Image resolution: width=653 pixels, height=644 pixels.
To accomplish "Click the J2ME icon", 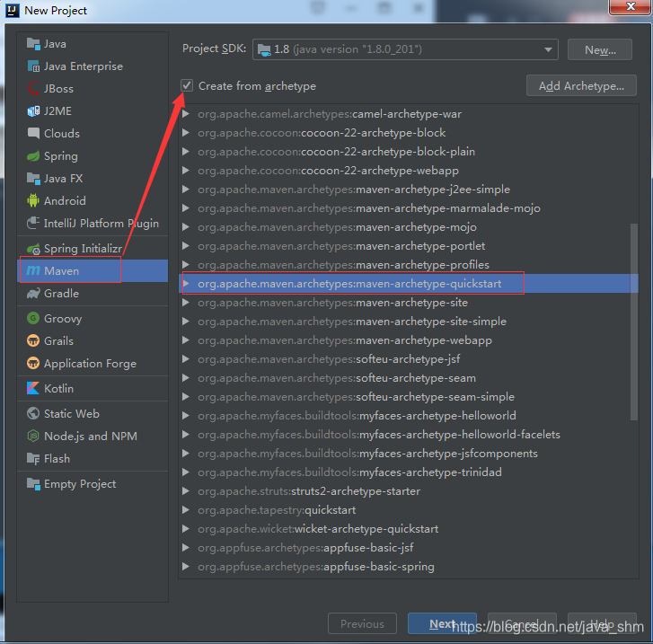I will tap(33, 111).
